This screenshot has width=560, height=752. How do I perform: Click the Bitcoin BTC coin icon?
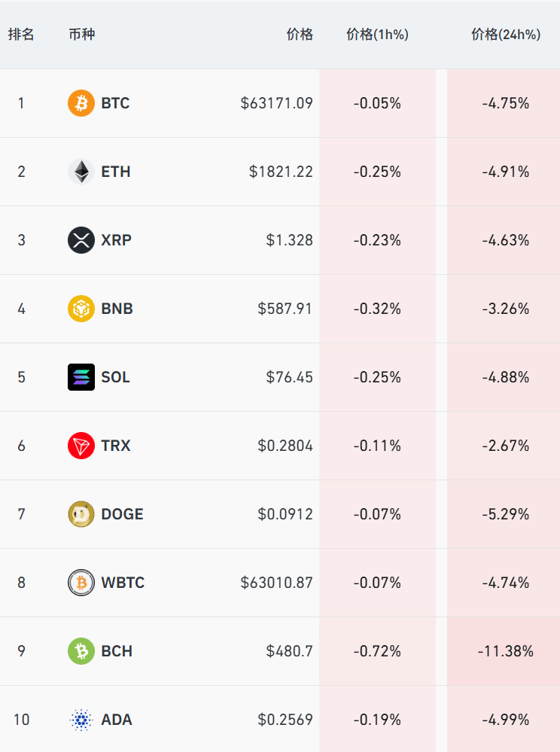click(81, 103)
